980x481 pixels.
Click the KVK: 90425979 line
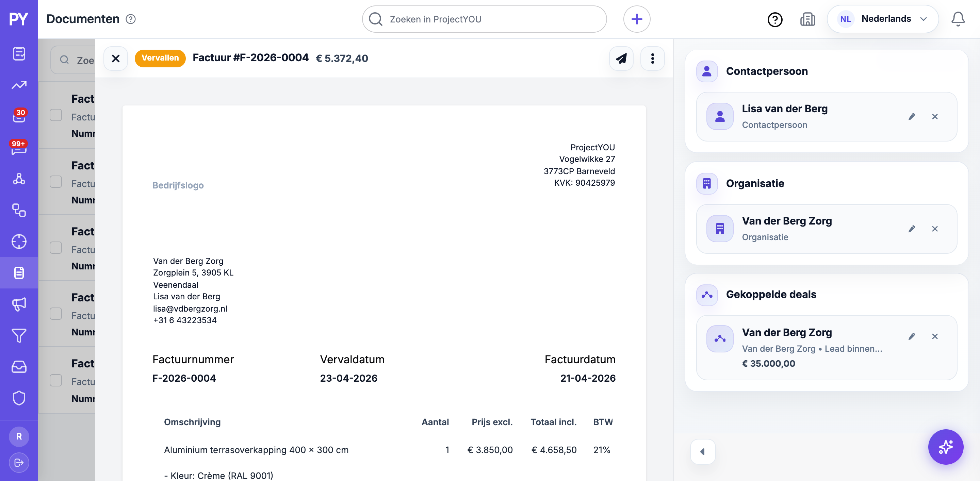(x=584, y=183)
